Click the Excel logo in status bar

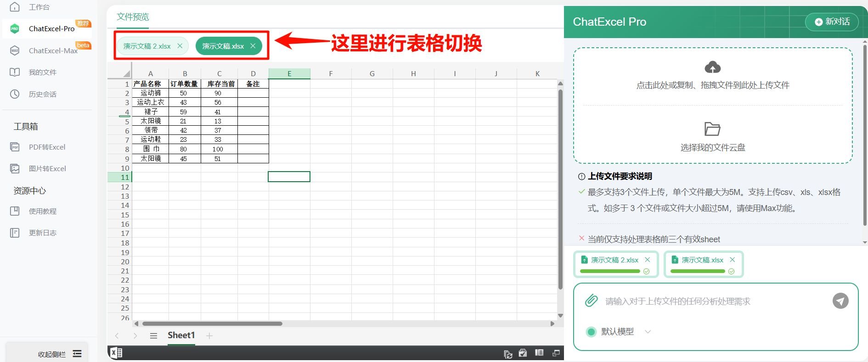pos(116,353)
